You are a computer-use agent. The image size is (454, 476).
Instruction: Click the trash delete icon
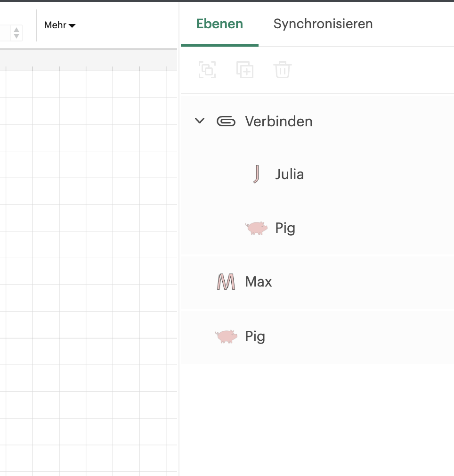[283, 70]
